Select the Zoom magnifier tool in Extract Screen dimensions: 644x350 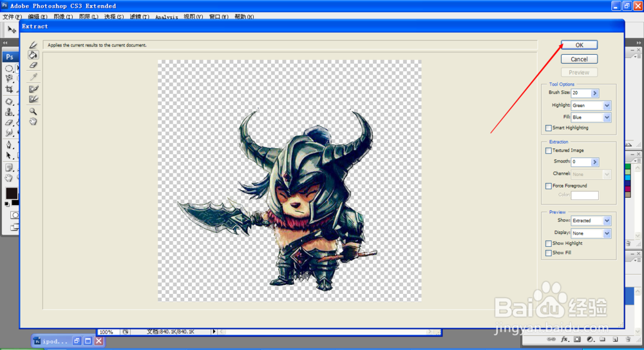[x=33, y=111]
